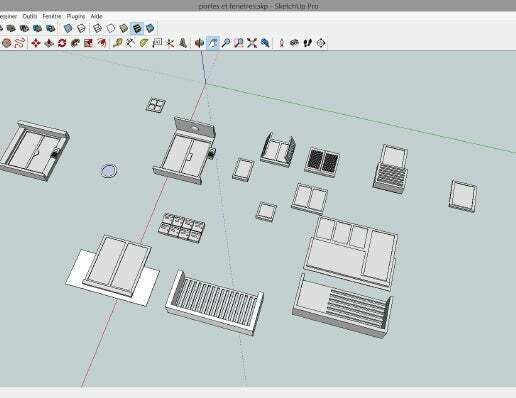The width and height of the screenshot is (516, 398).
Task: Select Hidden Line face style
Action: [x=110, y=28]
